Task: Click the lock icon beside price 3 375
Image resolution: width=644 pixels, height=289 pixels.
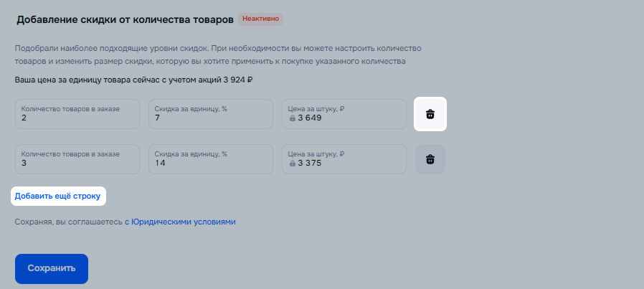Action: pyautogui.click(x=292, y=164)
